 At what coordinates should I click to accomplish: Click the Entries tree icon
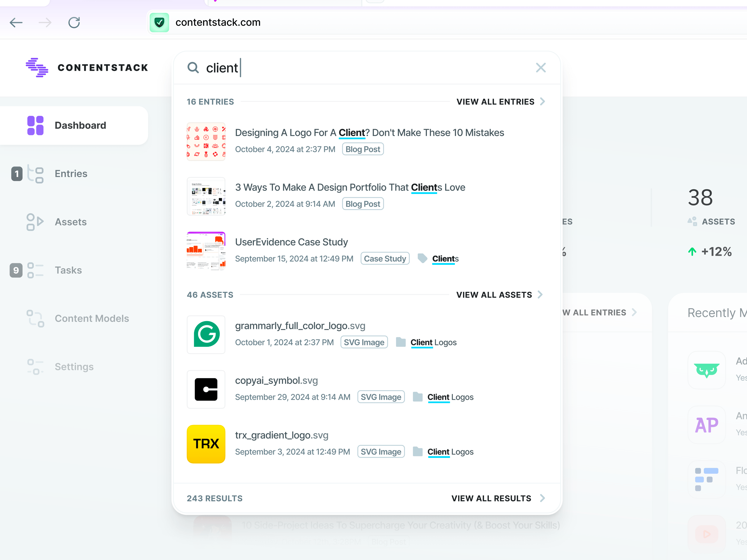[x=36, y=174]
